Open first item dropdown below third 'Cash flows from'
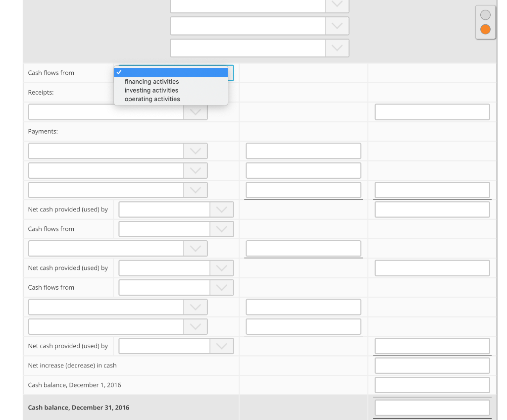Image resolution: width=507 pixels, height=420 pixels. (x=118, y=307)
